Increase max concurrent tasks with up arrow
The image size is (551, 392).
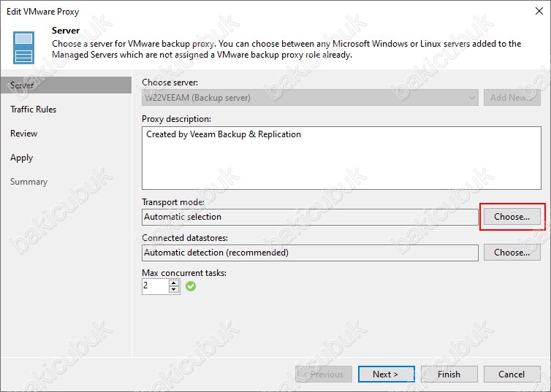(x=174, y=283)
